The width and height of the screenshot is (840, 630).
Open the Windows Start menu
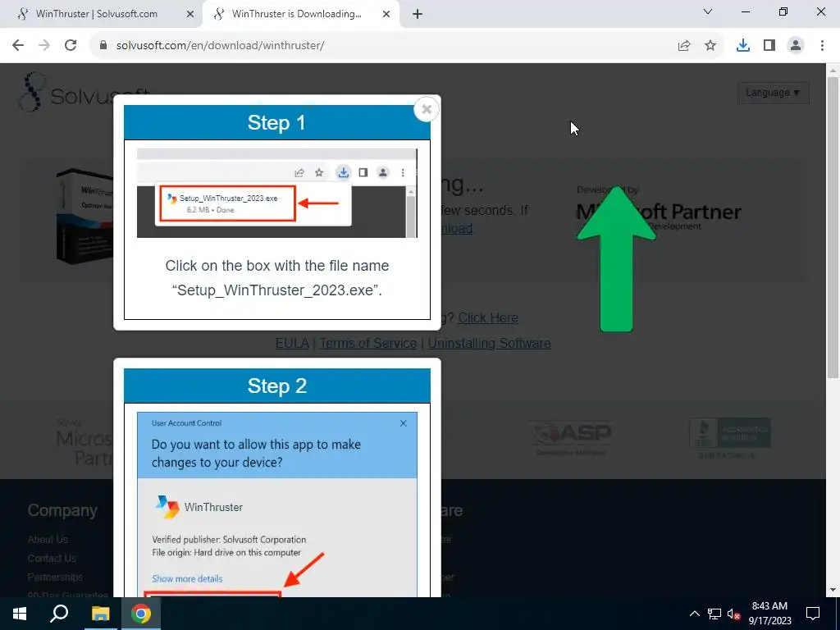tap(20, 614)
